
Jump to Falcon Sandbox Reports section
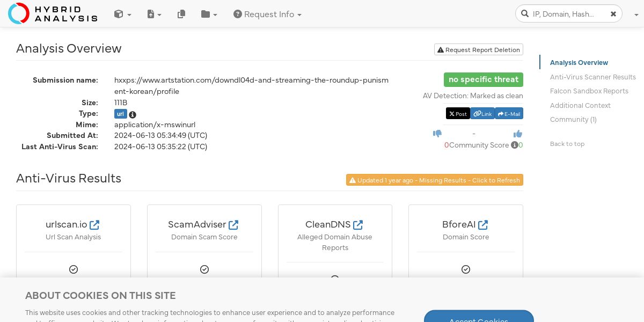589,91
